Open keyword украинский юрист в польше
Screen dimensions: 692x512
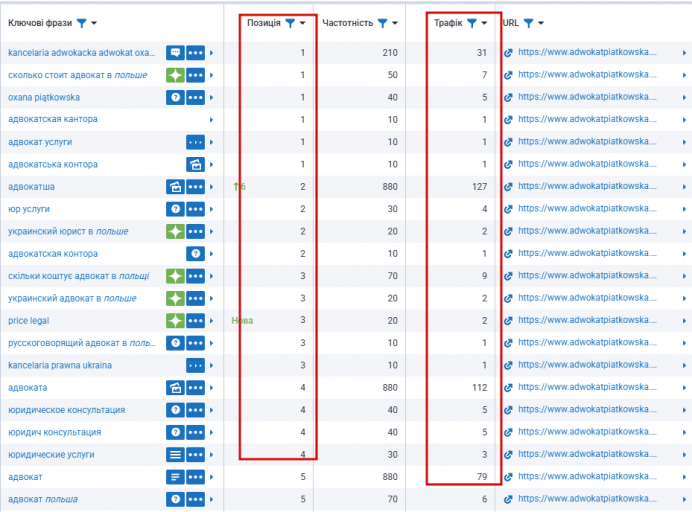pos(68,231)
